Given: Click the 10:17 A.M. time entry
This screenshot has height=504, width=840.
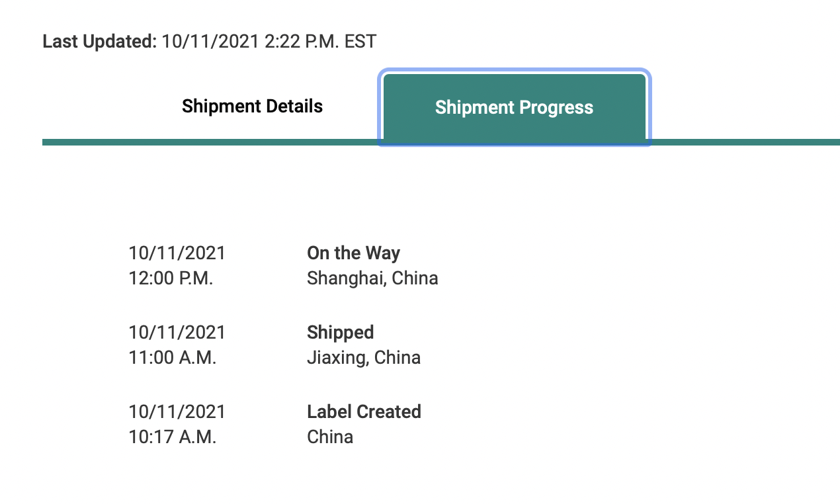Looking at the screenshot, I should click(x=172, y=437).
